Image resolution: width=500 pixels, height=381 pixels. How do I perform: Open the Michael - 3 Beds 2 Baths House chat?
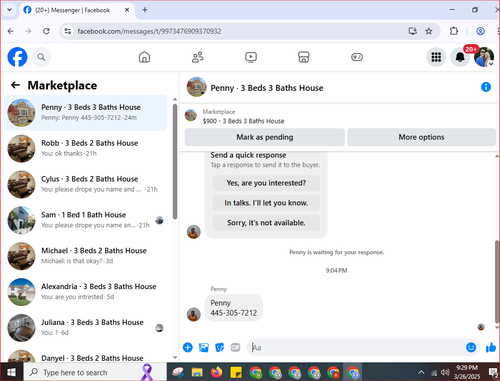(86, 256)
